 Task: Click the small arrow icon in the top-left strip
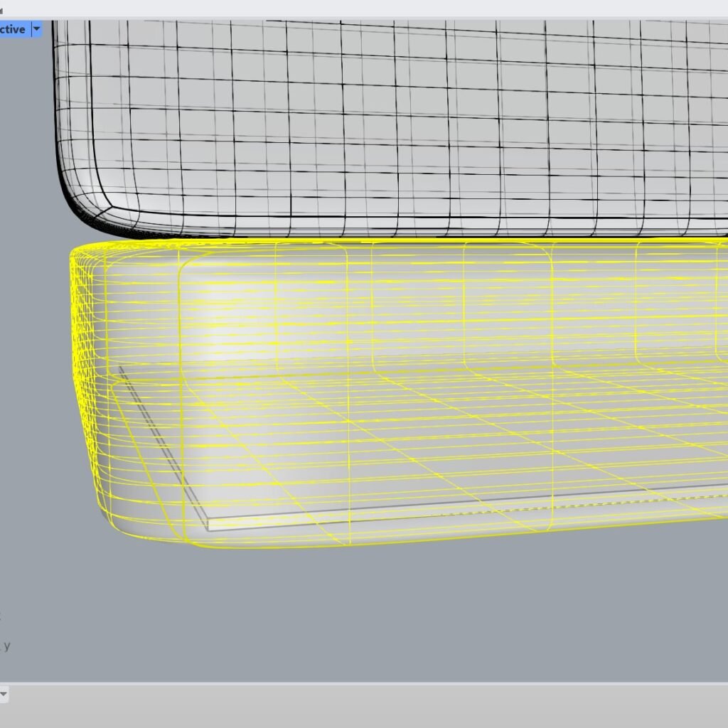point(2,9)
